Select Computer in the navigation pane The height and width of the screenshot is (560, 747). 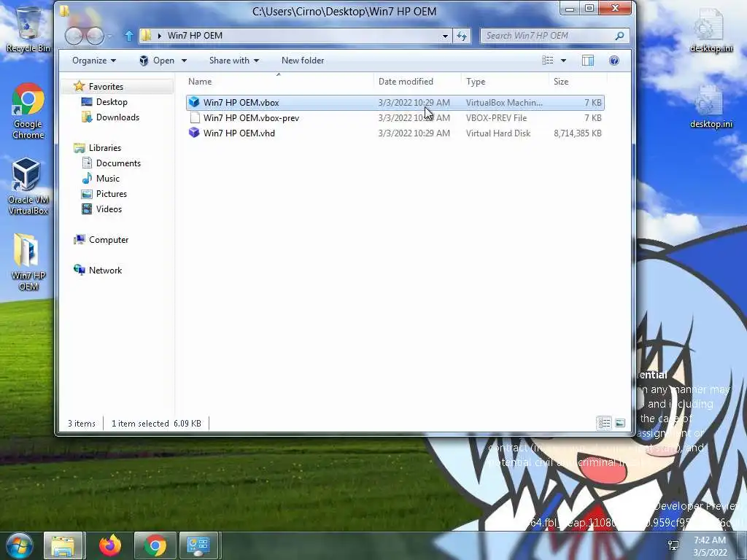point(109,239)
